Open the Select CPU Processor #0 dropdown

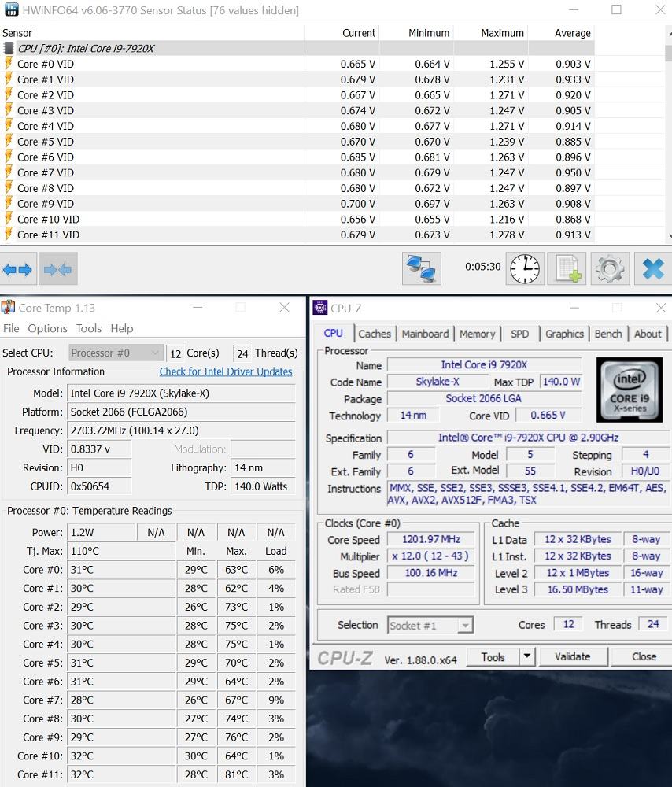[116, 353]
